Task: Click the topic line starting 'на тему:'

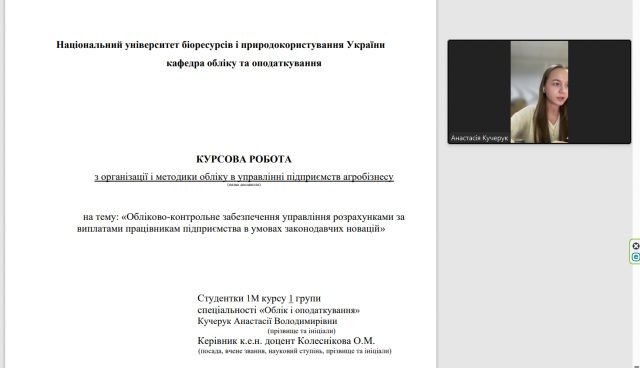Action: point(244,217)
